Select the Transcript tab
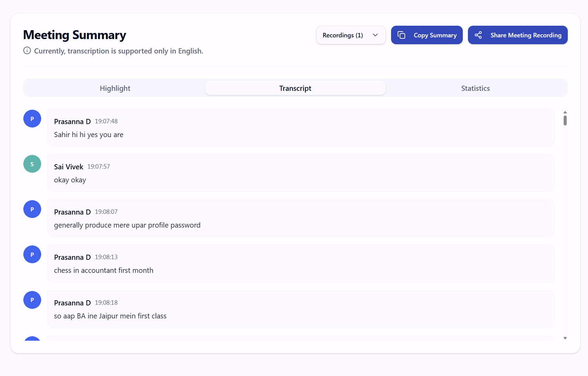 click(x=295, y=88)
